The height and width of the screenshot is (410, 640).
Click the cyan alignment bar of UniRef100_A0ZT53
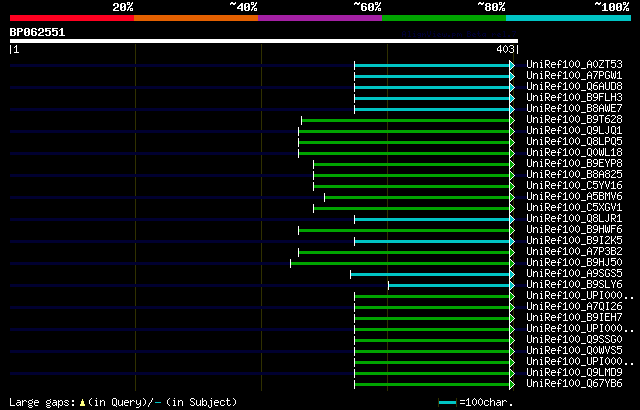click(432, 65)
